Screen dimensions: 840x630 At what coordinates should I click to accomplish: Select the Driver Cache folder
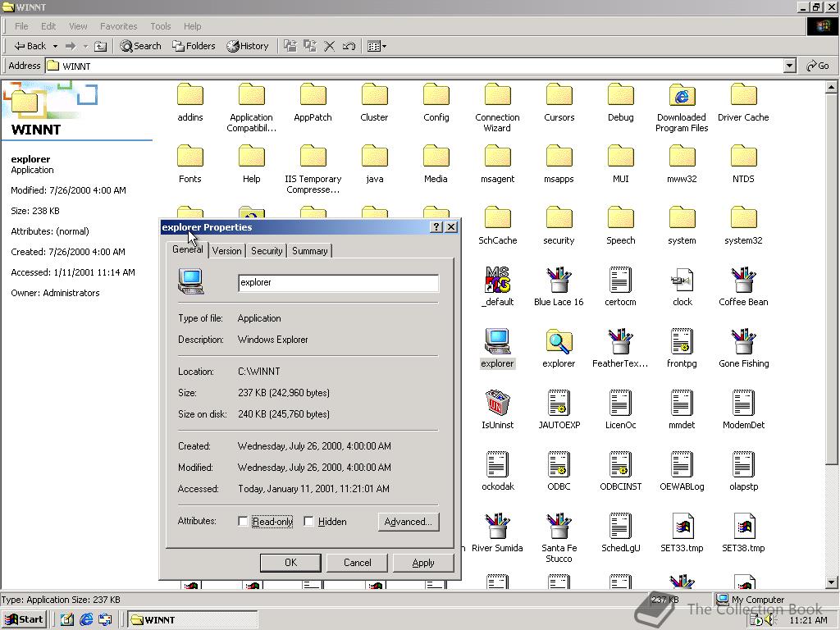coord(743,103)
